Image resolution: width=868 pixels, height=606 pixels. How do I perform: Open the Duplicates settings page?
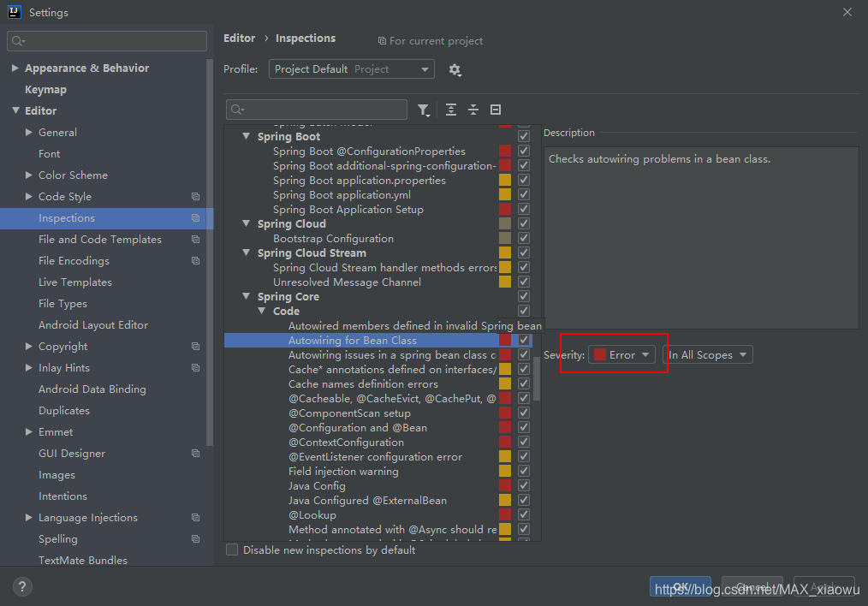[x=63, y=411]
